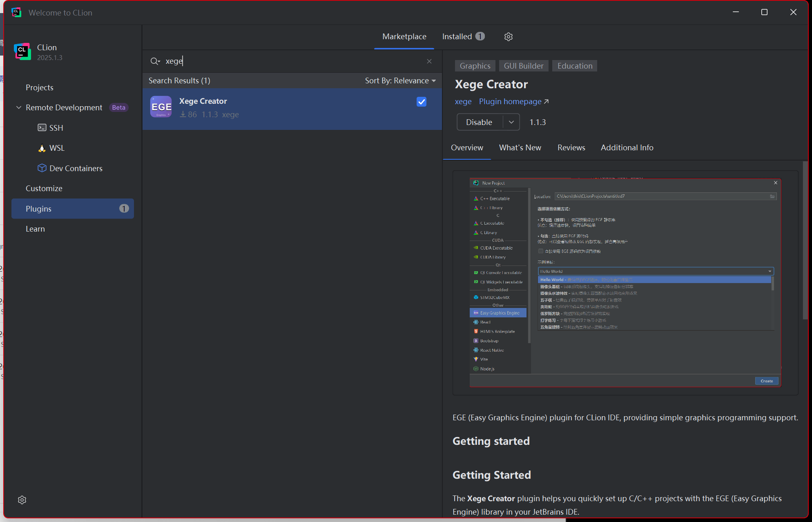This screenshot has height=522, width=812.
Task: Click the Graphics category tag
Action: [x=475, y=66]
